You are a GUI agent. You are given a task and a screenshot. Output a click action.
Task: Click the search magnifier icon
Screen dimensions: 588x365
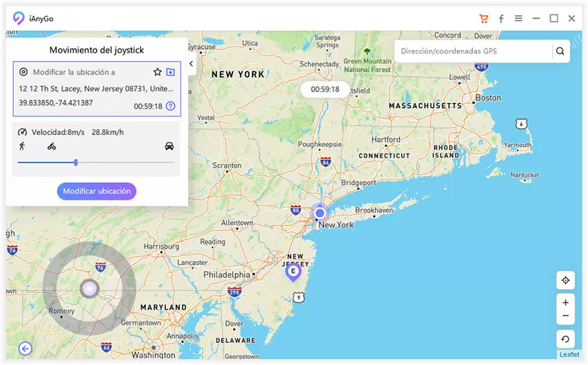click(x=560, y=51)
